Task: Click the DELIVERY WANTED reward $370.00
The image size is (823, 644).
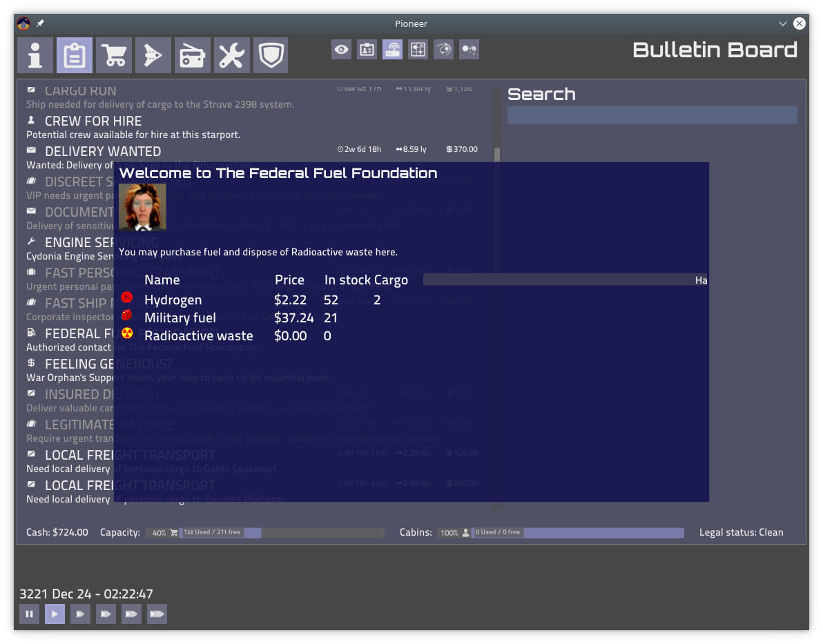Action: pos(462,150)
